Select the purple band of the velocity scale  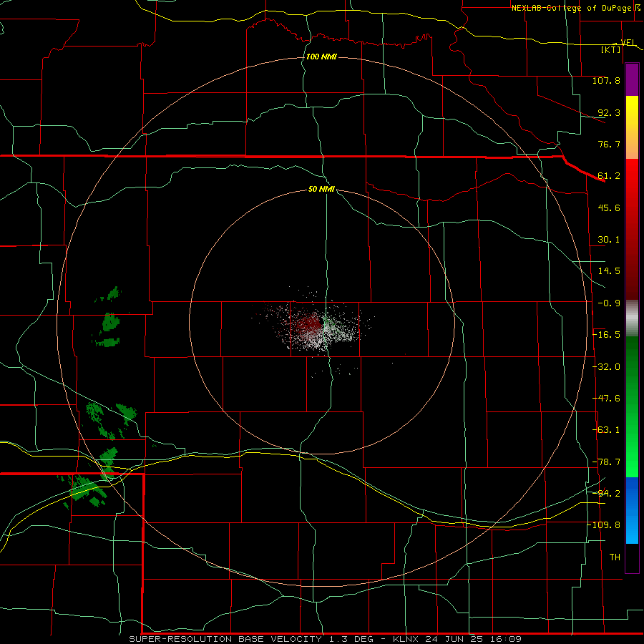[x=632, y=80]
